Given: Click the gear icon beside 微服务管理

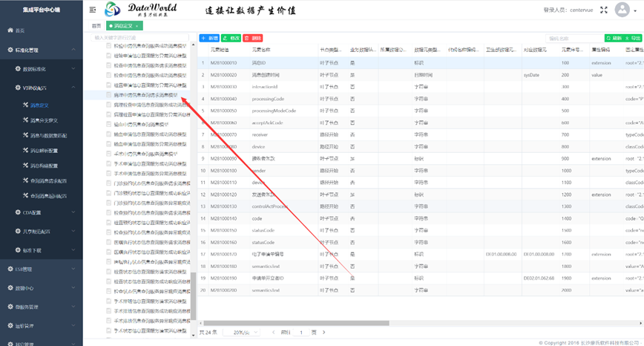Looking at the screenshot, I should (x=10, y=307).
